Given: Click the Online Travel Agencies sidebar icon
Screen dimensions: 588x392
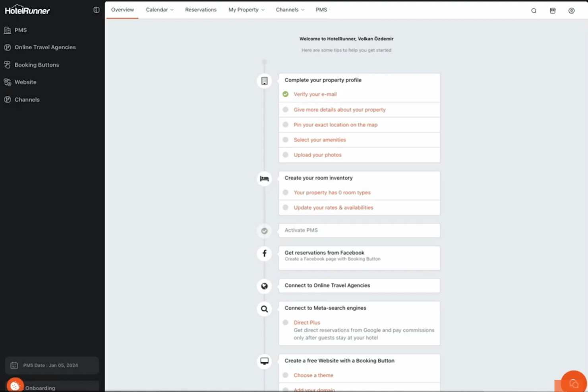Looking at the screenshot, I should point(8,47).
